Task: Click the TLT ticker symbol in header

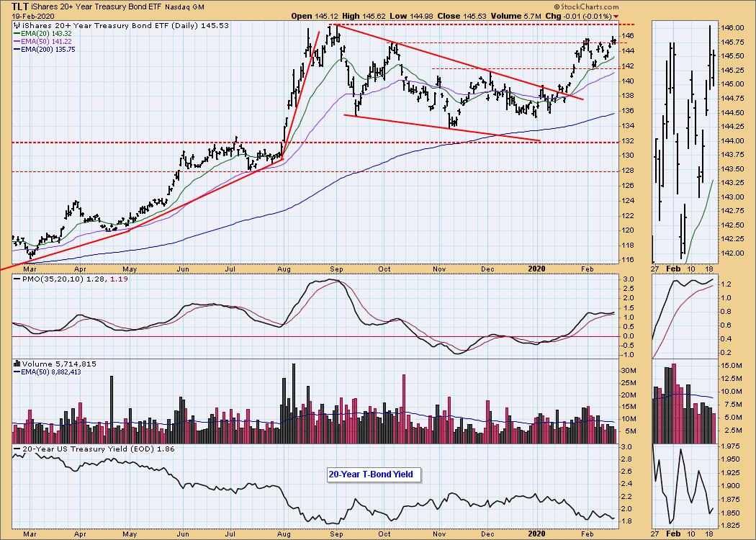Action: (x=19, y=6)
